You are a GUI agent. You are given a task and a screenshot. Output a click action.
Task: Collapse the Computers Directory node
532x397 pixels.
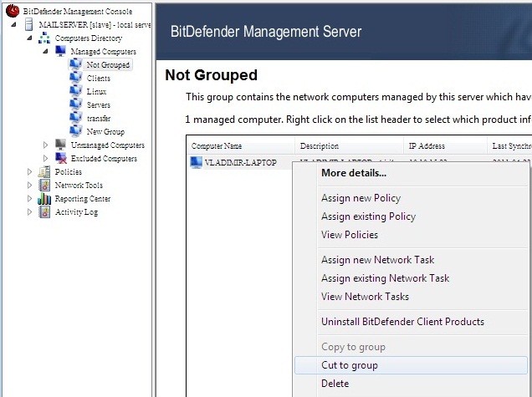pyautogui.click(x=29, y=38)
